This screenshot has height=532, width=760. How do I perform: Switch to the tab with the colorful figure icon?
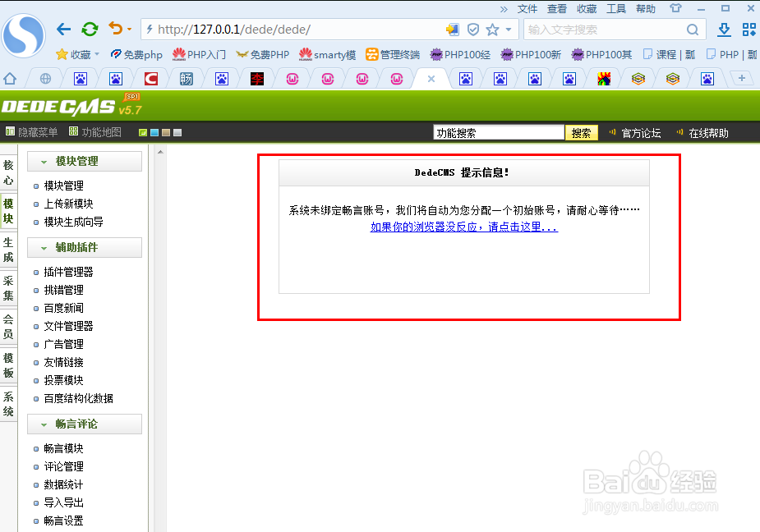pos(603,79)
